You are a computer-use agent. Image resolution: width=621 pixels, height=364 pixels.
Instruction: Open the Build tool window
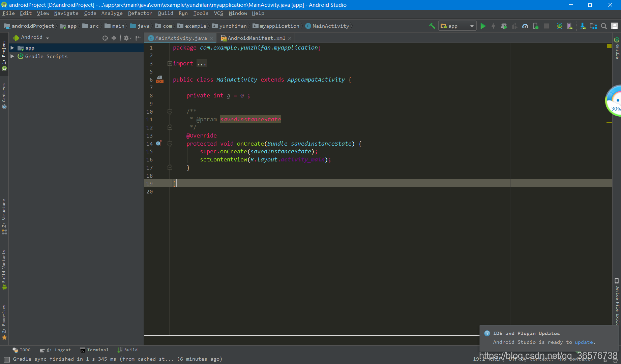pos(128,350)
